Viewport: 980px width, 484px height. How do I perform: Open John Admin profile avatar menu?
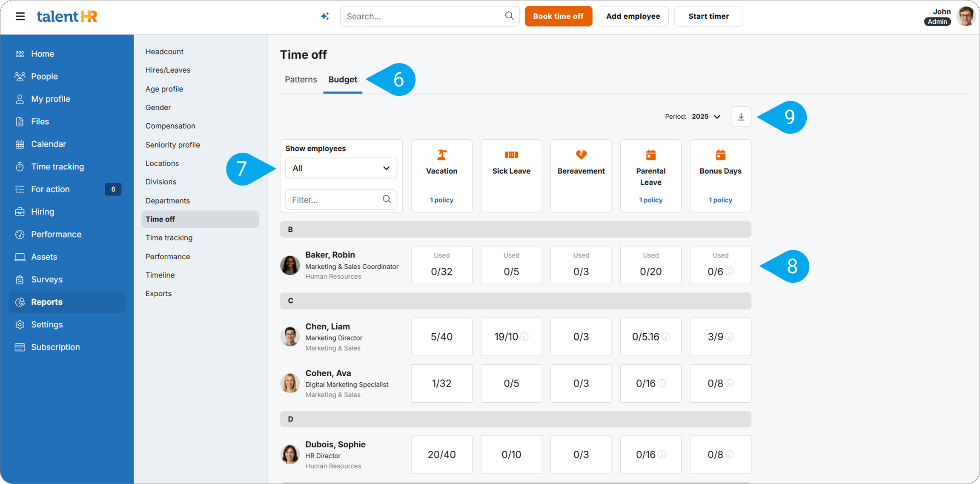966,16
